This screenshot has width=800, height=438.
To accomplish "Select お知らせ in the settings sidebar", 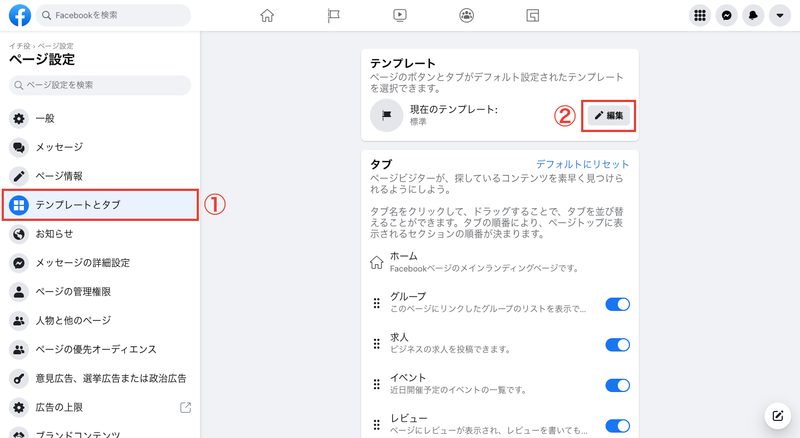I will coord(100,234).
